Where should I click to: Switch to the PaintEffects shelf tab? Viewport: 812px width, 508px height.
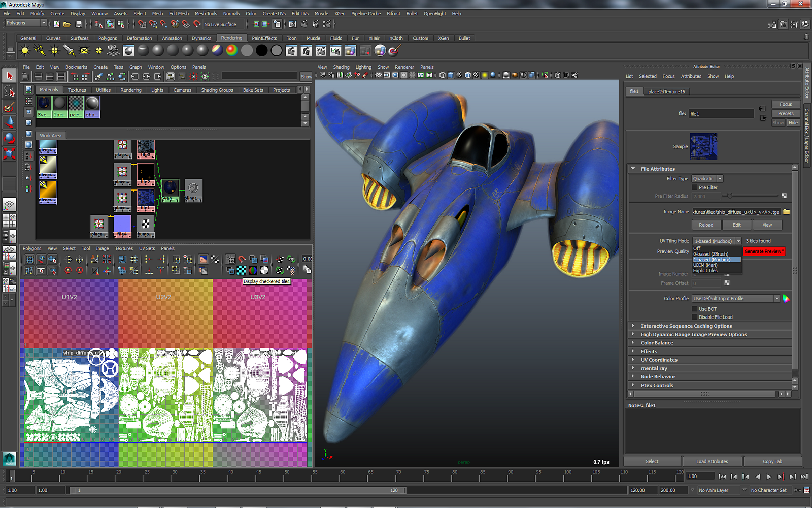264,38
